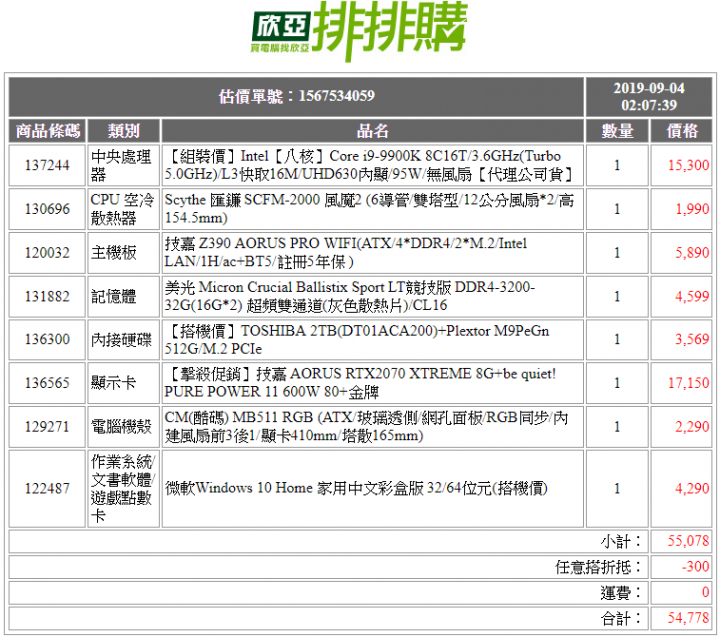The width and height of the screenshot is (720, 637).
Task: Click the 任意搭折抵 label
Action: click(x=598, y=567)
